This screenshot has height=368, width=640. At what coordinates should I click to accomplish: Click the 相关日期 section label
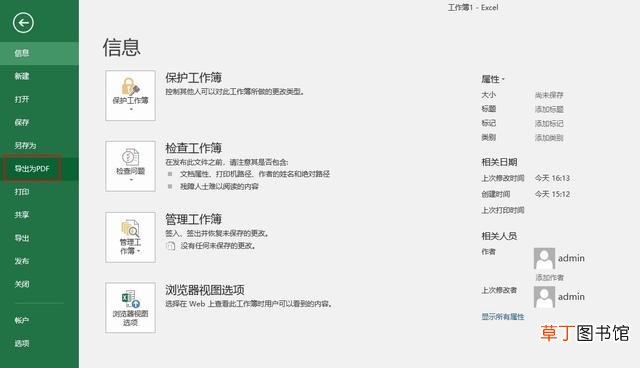[x=499, y=162]
